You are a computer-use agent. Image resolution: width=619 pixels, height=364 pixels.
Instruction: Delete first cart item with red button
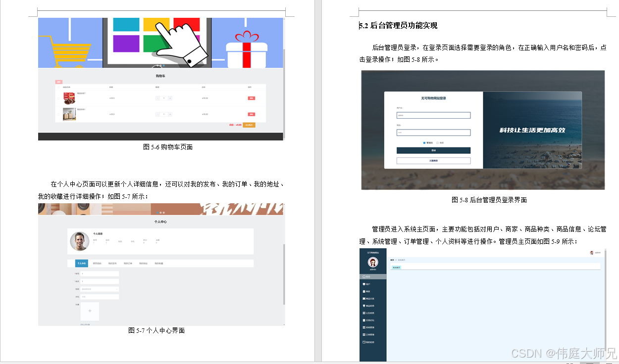click(x=252, y=98)
